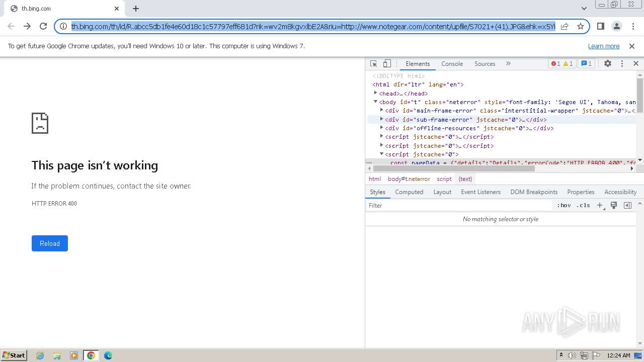Expand the first script jstcache node
This screenshot has width=644, height=362.
coord(381,136)
